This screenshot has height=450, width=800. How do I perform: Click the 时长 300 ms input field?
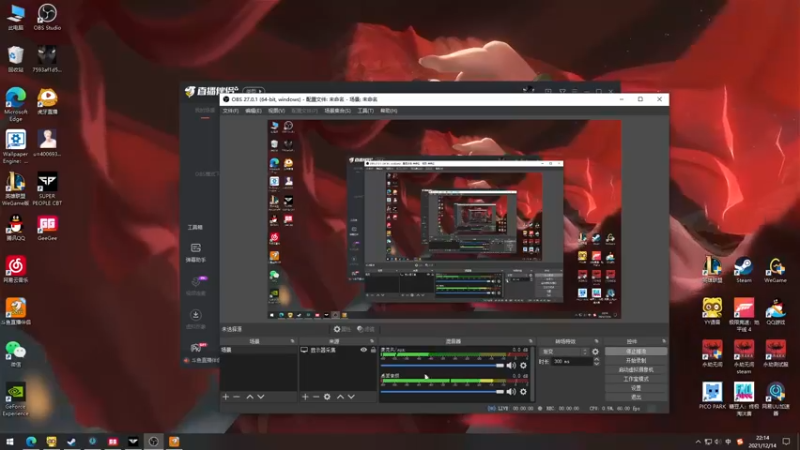[571, 362]
